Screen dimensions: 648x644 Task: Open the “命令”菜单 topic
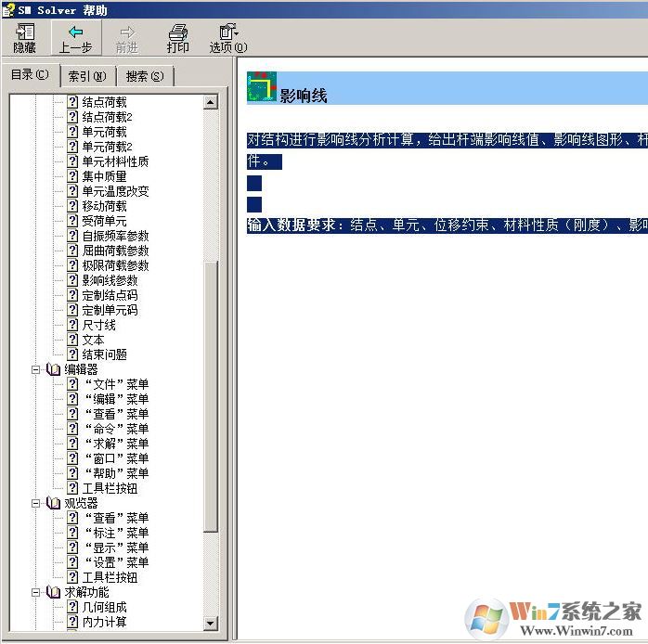click(x=117, y=430)
